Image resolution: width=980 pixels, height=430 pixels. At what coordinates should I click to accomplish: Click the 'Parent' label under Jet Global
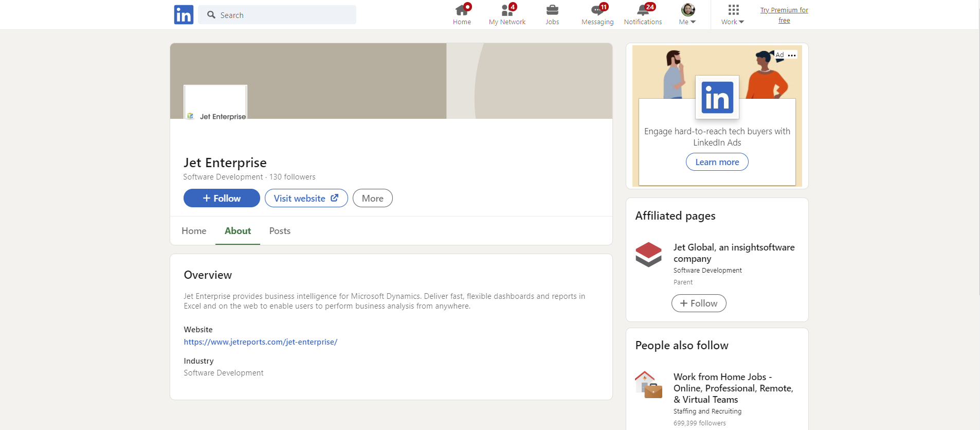coord(683,282)
